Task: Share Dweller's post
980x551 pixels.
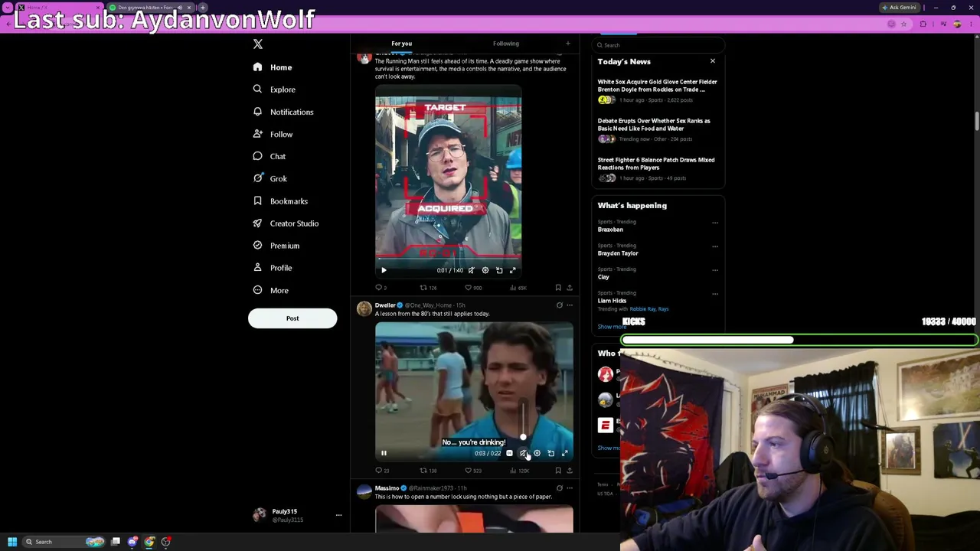Action: (x=569, y=471)
